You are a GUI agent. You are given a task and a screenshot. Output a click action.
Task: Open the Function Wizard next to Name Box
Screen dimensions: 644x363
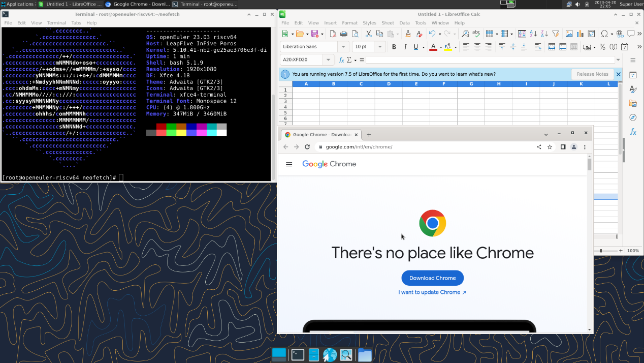coord(342,60)
